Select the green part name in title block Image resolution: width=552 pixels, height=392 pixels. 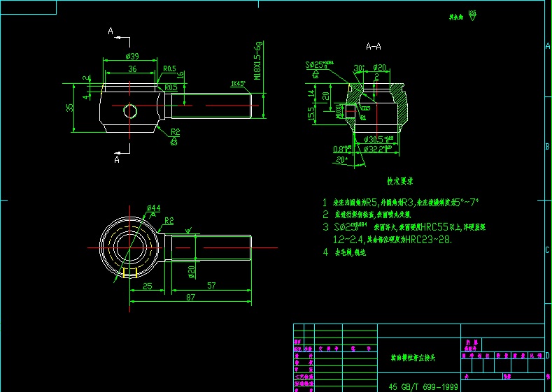click(413, 358)
